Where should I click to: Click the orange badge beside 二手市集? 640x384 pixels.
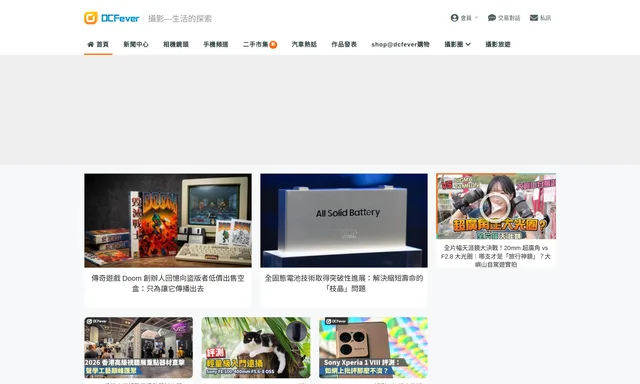pyautogui.click(x=273, y=44)
